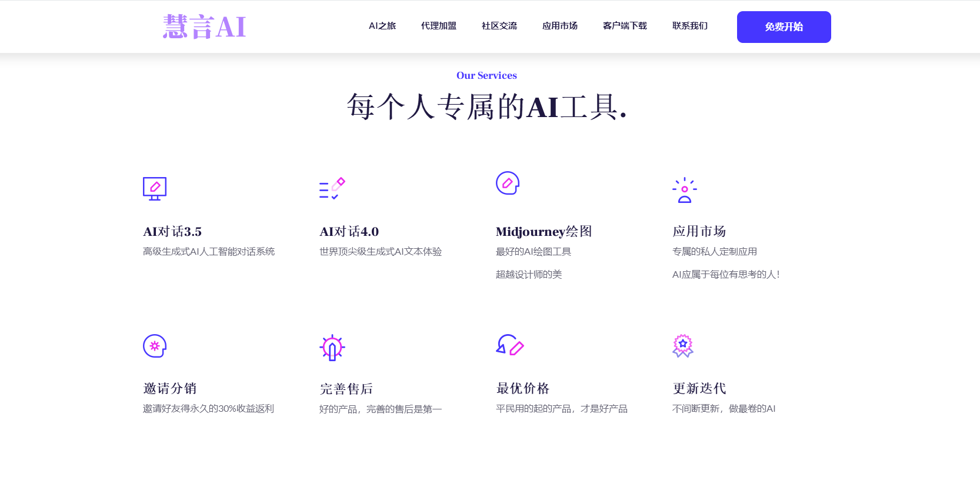Open the 客户端下载 page

click(625, 26)
